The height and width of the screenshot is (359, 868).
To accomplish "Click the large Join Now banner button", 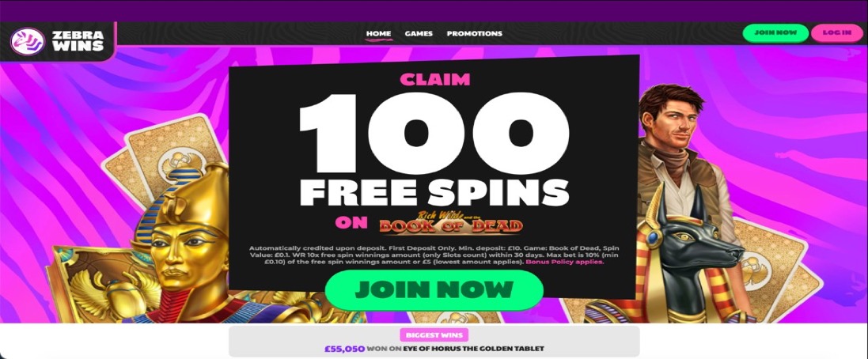I will pos(434,290).
